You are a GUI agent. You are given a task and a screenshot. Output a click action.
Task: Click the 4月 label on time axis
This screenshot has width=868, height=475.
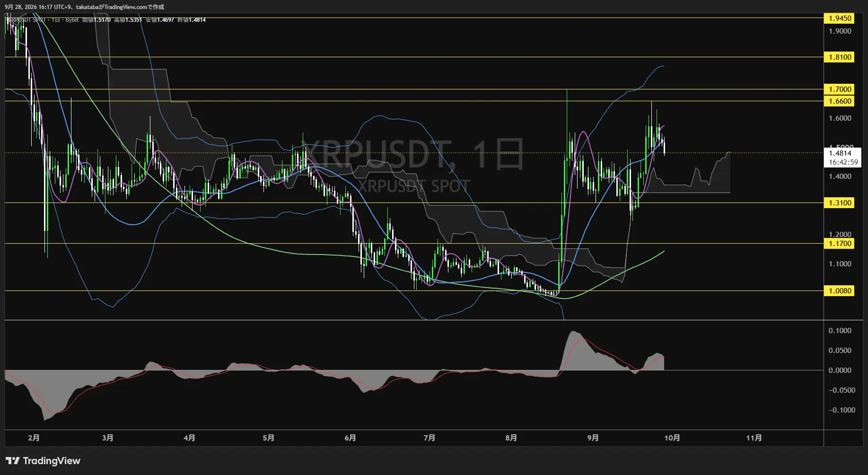[x=189, y=438]
